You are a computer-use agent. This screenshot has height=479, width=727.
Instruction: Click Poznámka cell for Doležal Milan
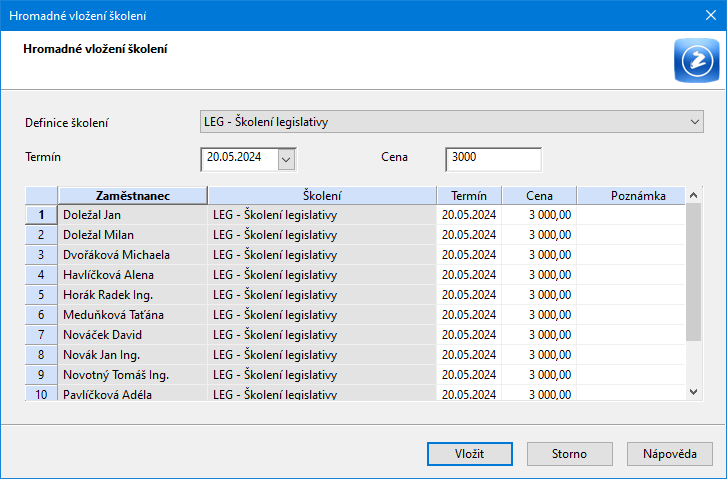[x=632, y=234]
